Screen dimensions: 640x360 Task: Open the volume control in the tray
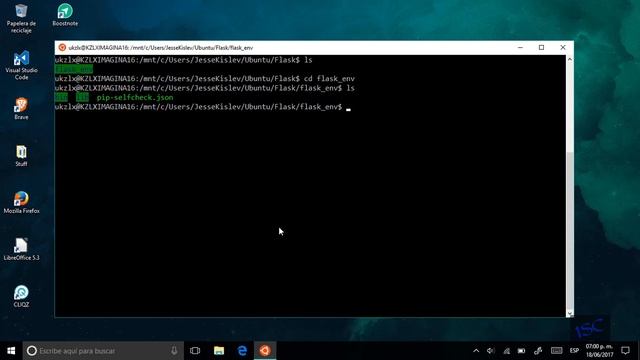pos(491,351)
